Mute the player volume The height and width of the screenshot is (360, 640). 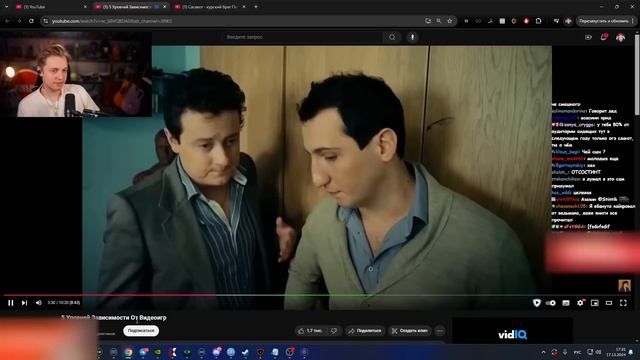tap(38, 303)
